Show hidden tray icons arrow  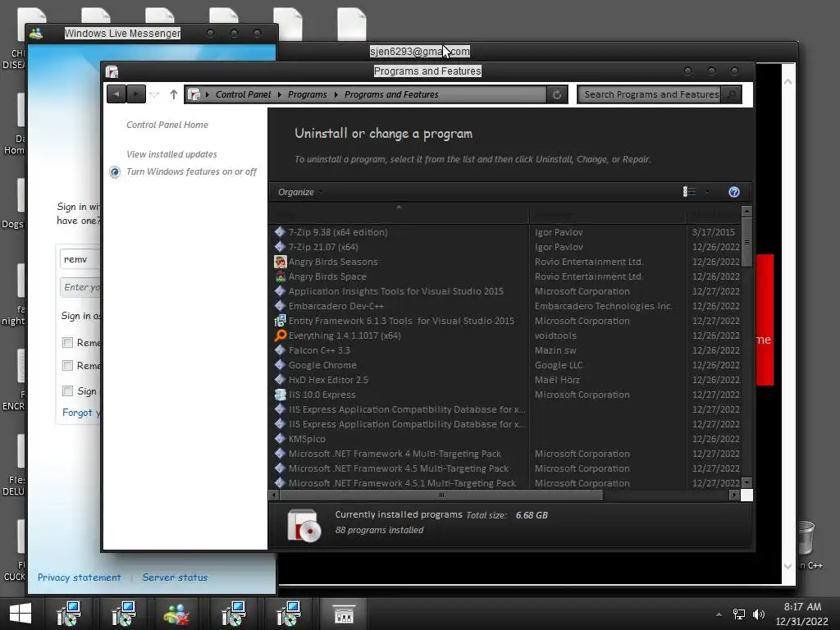[719, 614]
